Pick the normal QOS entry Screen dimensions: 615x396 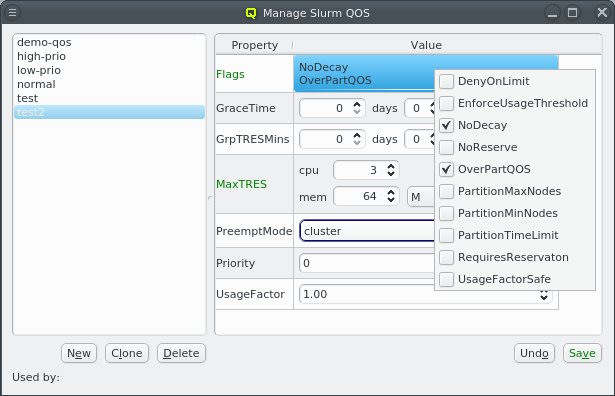(x=109, y=84)
